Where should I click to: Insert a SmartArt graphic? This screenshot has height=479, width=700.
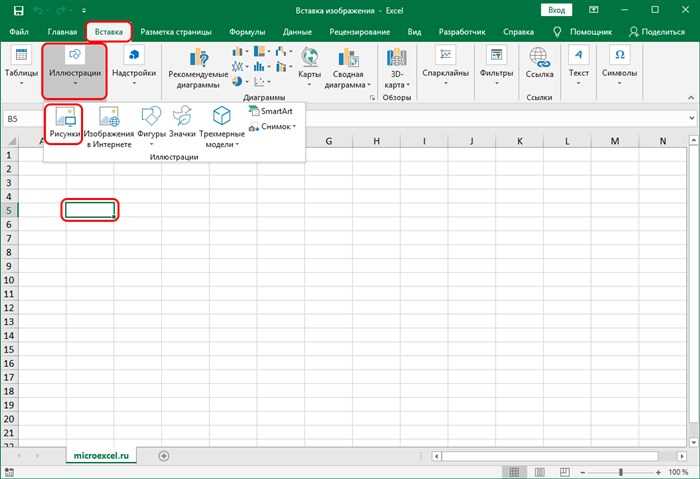pos(271,111)
